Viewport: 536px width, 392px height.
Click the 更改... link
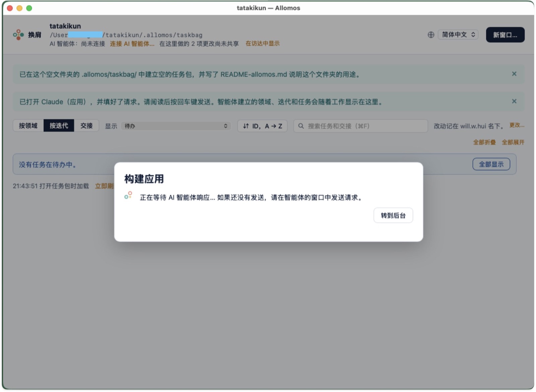517,125
